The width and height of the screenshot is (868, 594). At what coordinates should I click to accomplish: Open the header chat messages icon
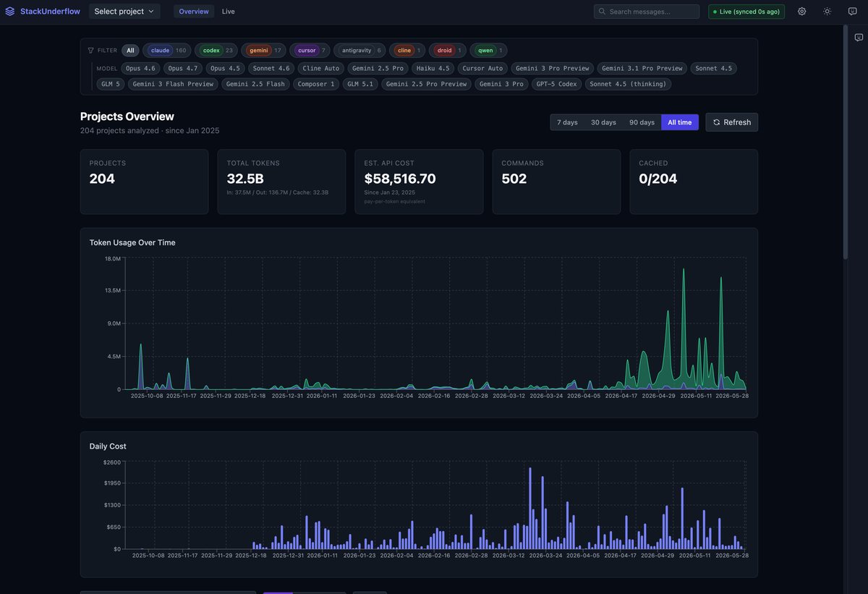tap(852, 11)
